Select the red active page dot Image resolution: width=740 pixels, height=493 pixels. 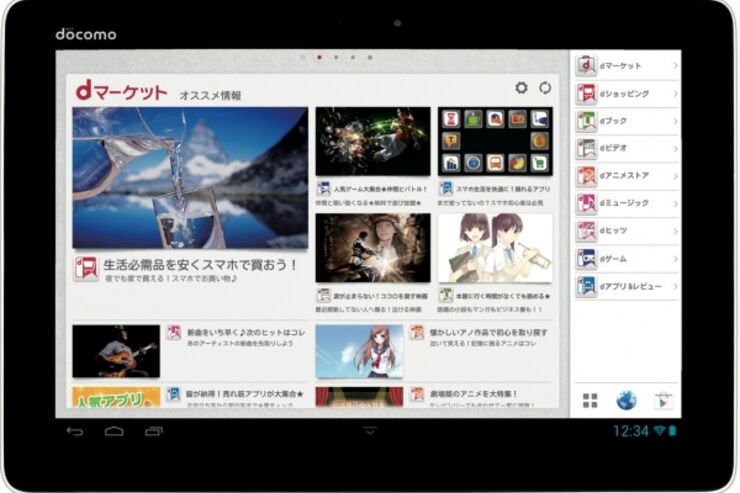click(320, 57)
